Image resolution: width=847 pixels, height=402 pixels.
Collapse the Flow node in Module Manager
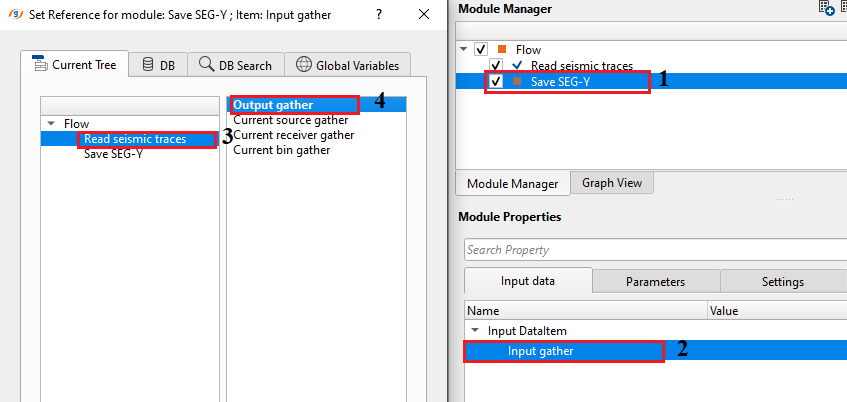464,49
